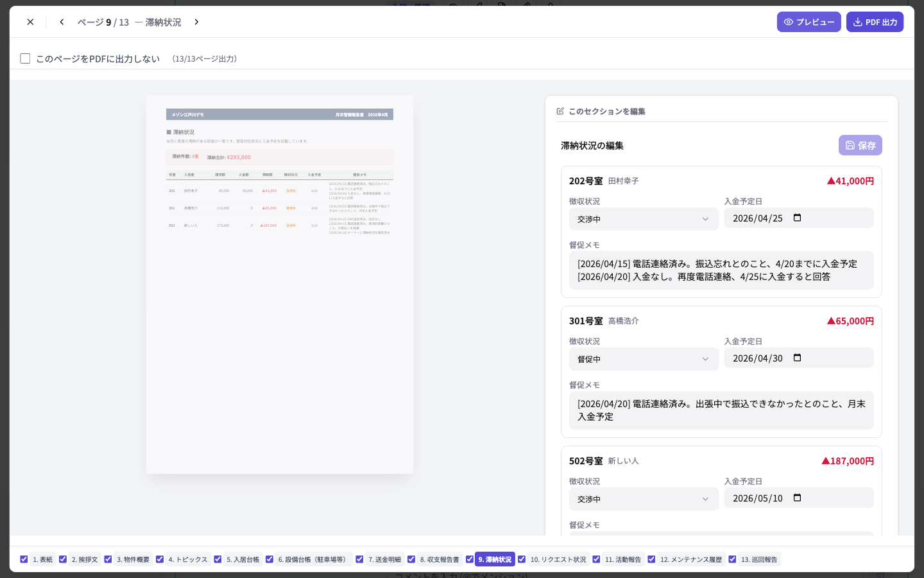Click 督促メモ text area for 202号室

tap(721, 270)
